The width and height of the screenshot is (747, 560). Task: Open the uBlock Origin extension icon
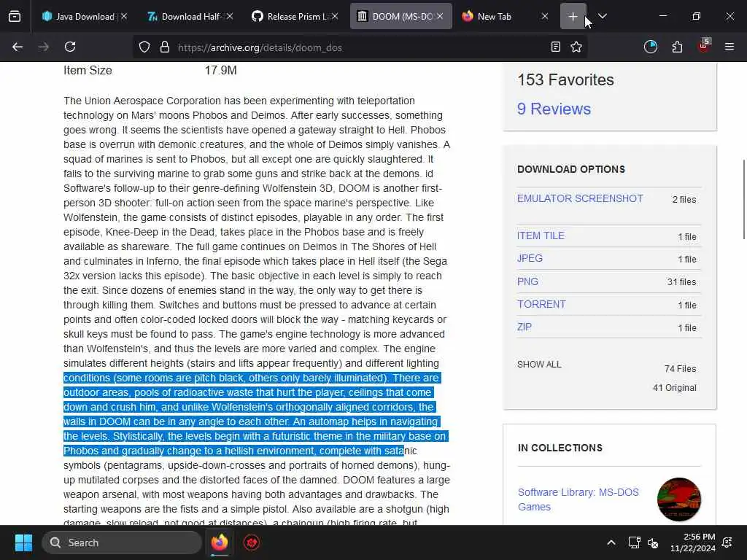pos(704,46)
